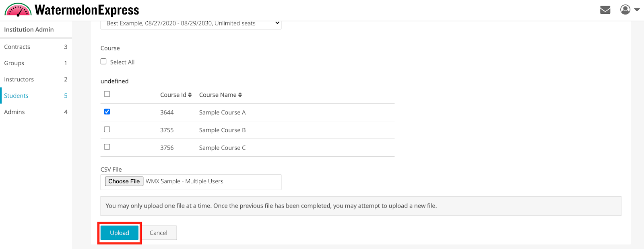
Task: Check the Sample Course B checkbox
Action: pyautogui.click(x=107, y=129)
